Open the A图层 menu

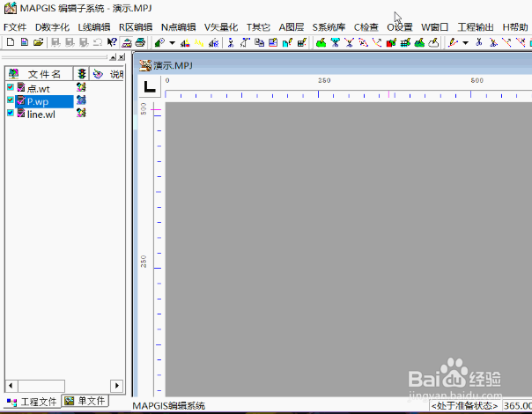[292, 27]
